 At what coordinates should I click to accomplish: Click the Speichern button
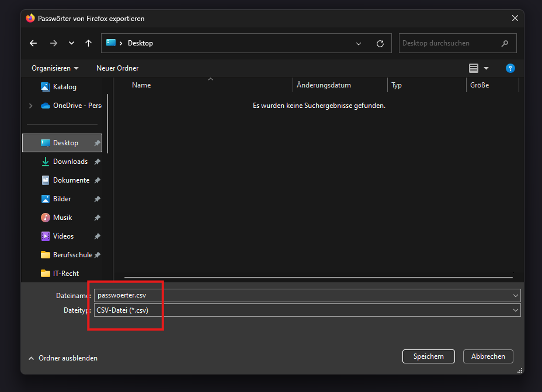click(x=429, y=356)
